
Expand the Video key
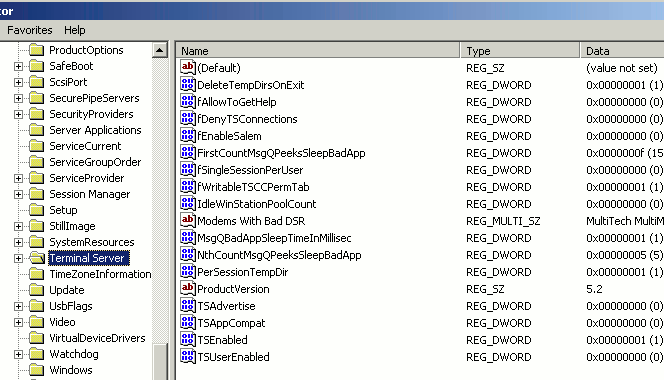click(18, 322)
